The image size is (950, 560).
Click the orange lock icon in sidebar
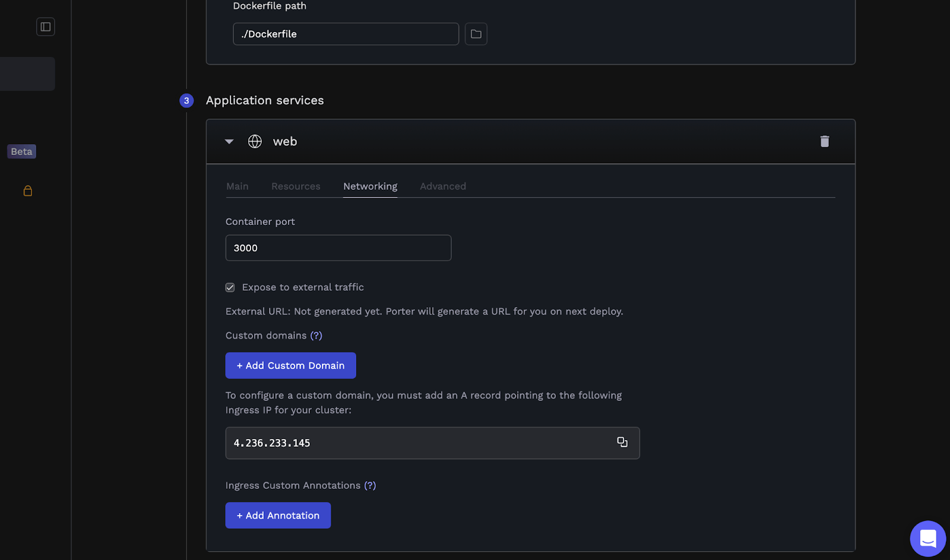tap(28, 190)
